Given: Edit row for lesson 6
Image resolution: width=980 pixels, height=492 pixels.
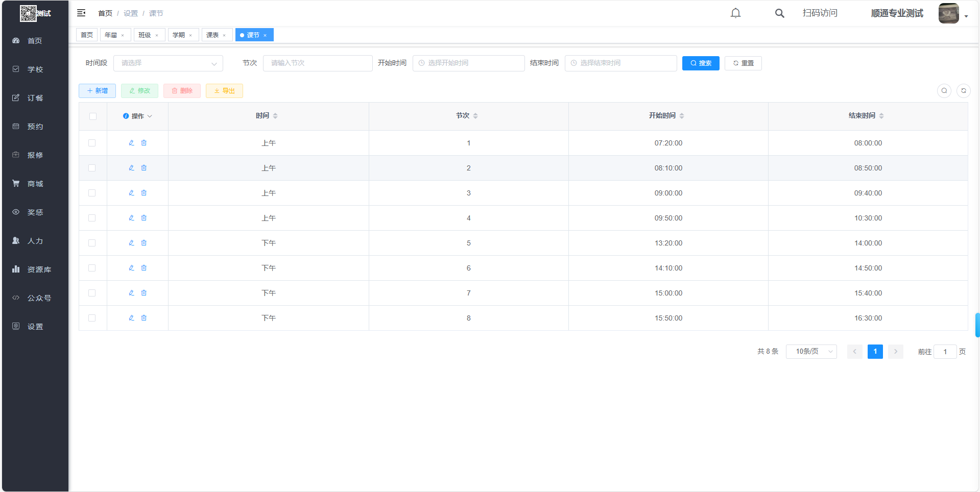Looking at the screenshot, I should (x=131, y=268).
